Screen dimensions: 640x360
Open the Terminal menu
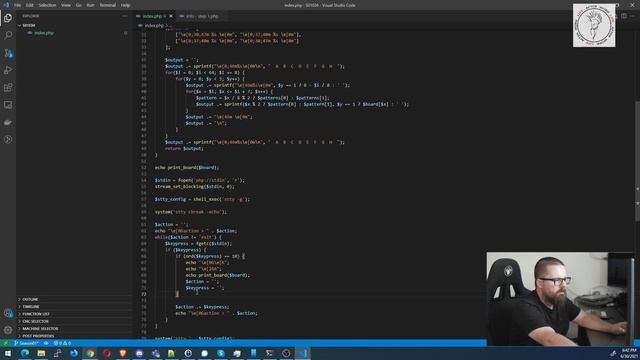click(x=107, y=5)
